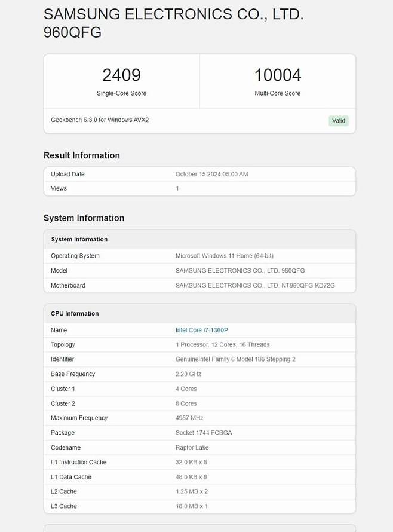This screenshot has height=532, width=393.
Task: Select the 8 Cores value
Action: (x=186, y=403)
